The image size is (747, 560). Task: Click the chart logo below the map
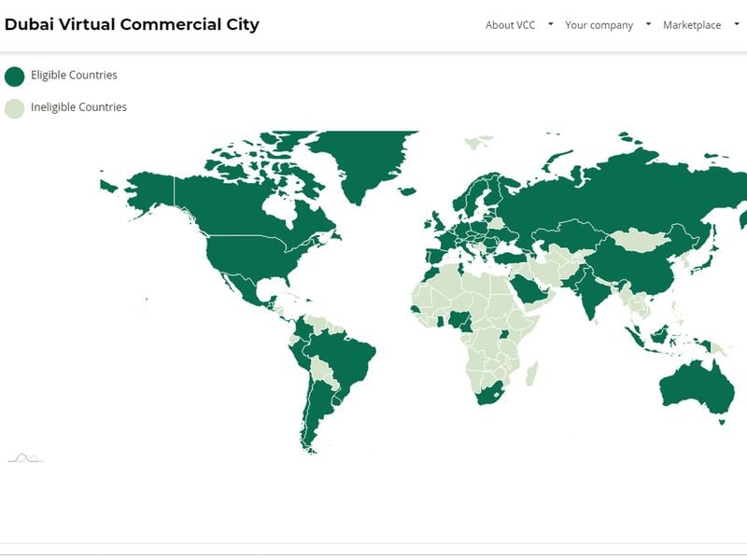[x=25, y=457]
